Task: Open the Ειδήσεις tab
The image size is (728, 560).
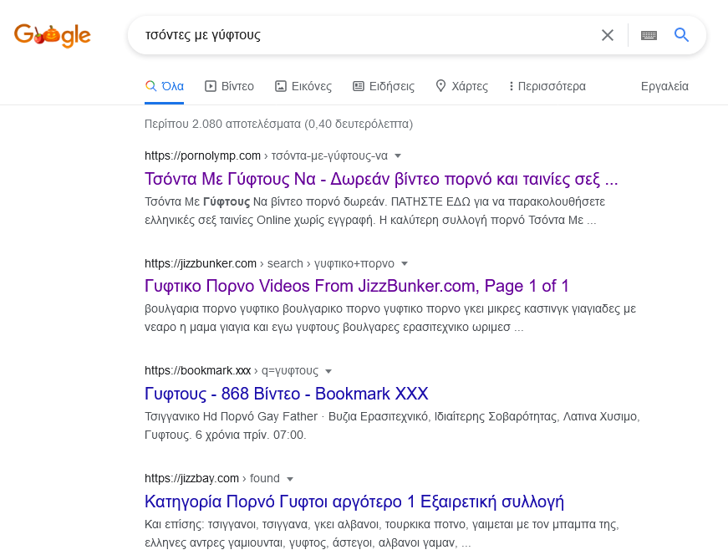Action: tap(384, 86)
